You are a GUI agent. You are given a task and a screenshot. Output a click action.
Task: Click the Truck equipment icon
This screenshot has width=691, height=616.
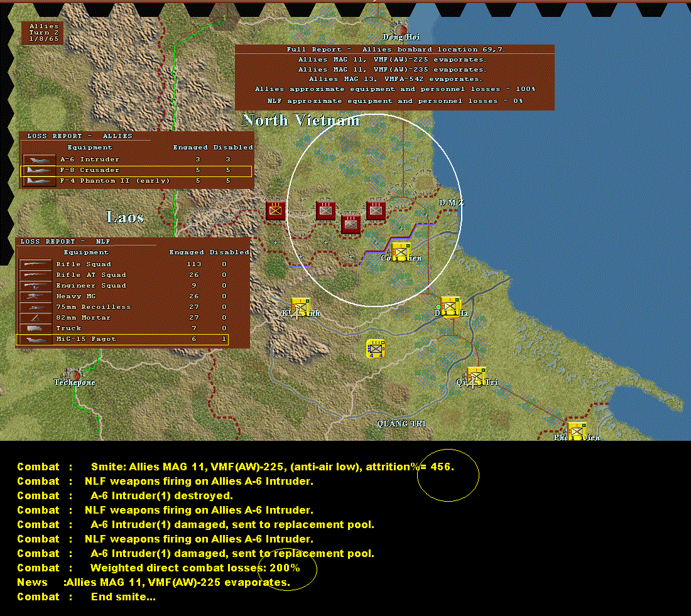(36, 328)
